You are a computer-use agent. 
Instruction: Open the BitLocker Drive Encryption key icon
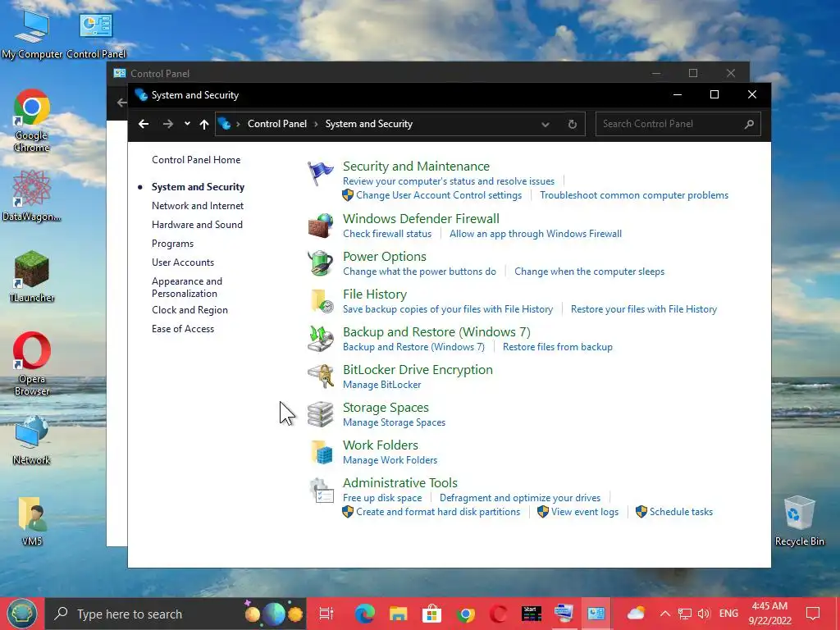(x=321, y=376)
